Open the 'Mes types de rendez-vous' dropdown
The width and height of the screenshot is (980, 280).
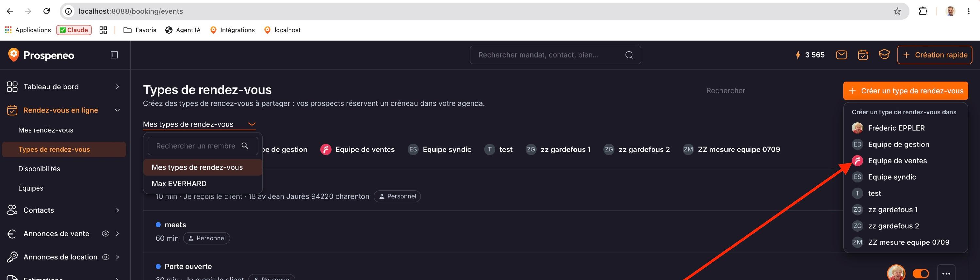tap(199, 124)
